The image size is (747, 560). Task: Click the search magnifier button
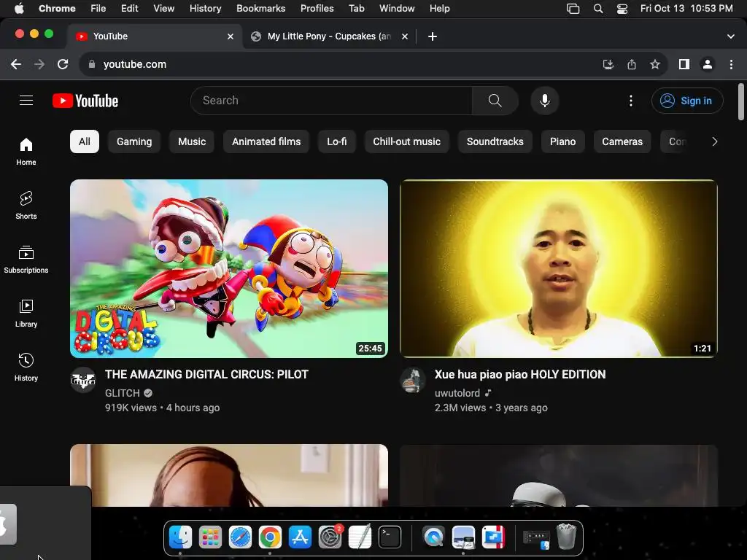tap(495, 101)
